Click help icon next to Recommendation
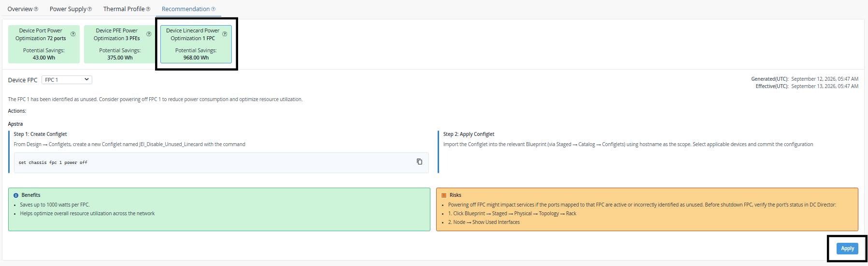Image resolution: width=868 pixels, height=266 pixels. (x=213, y=9)
